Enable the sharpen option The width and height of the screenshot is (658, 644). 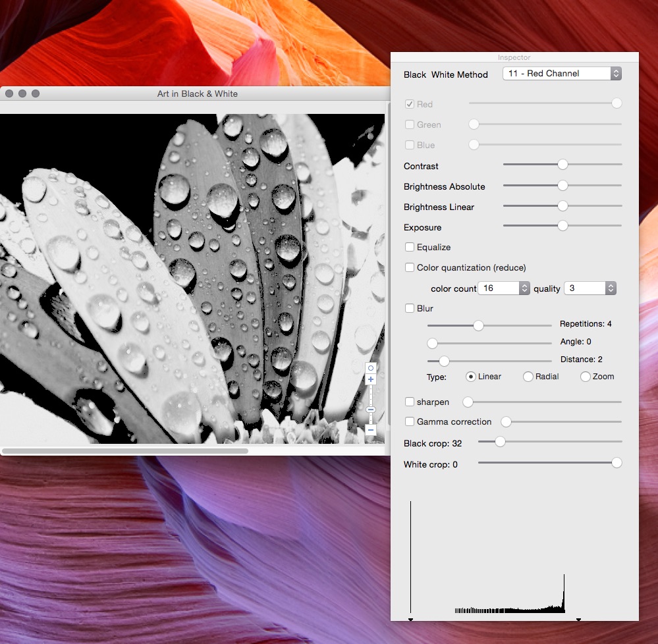point(409,402)
